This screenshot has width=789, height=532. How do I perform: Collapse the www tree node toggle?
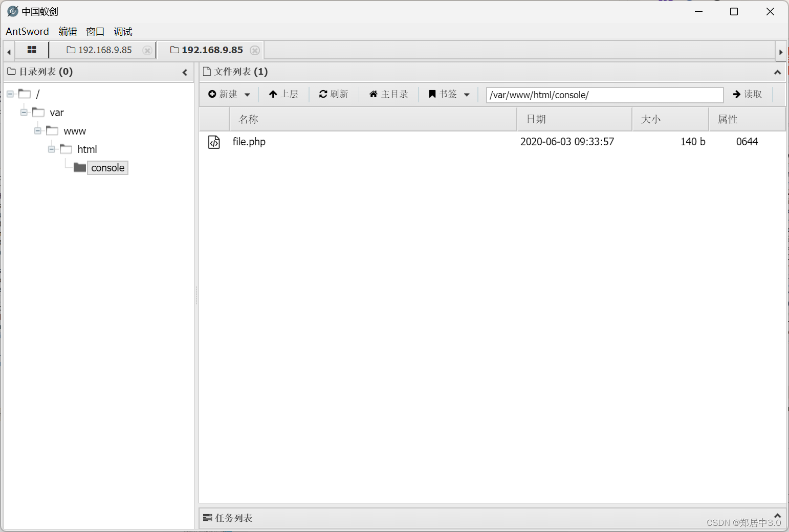tap(37, 131)
